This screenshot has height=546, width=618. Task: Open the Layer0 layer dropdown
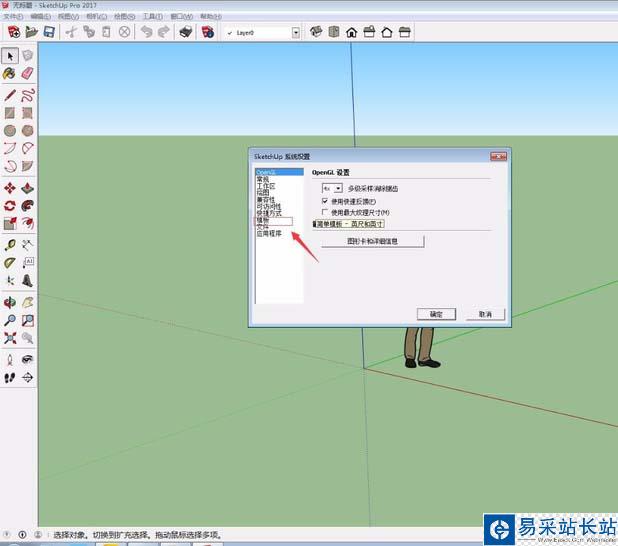pyautogui.click(x=296, y=33)
